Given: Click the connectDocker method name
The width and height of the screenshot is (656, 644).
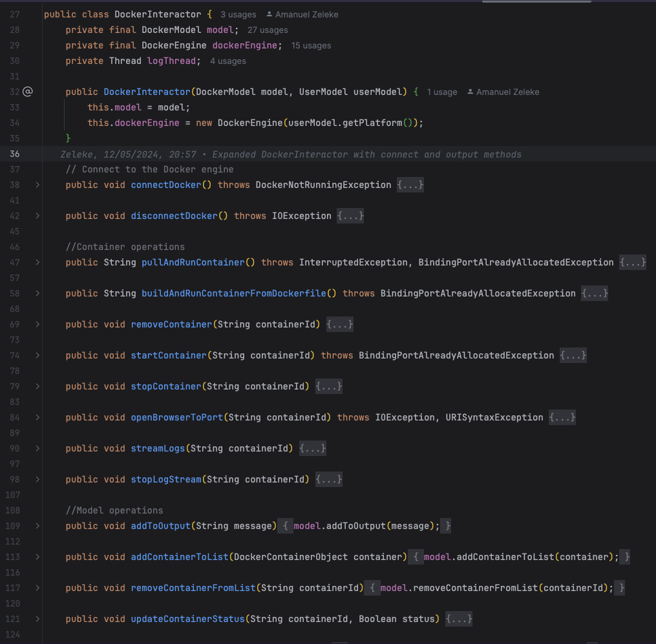Looking at the screenshot, I should [x=166, y=185].
